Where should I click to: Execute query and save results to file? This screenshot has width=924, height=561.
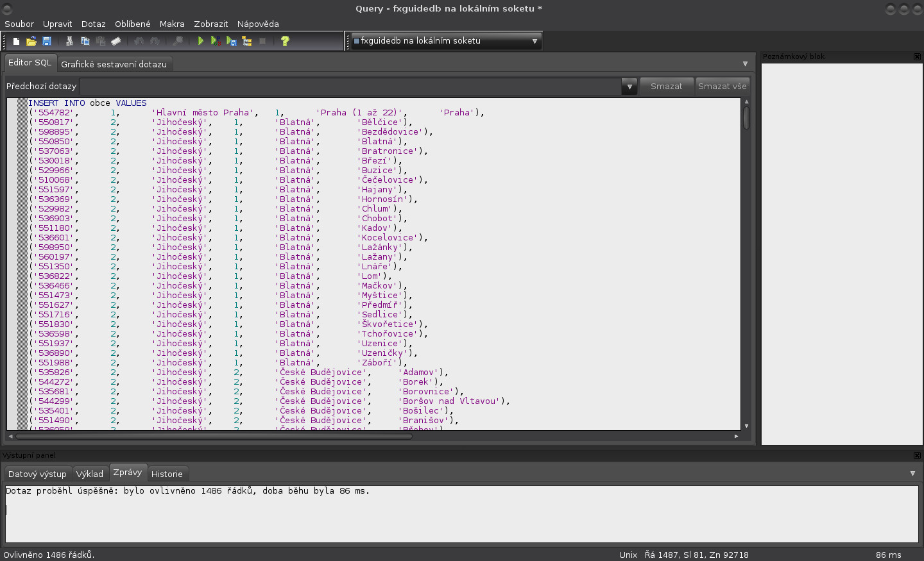click(x=232, y=41)
